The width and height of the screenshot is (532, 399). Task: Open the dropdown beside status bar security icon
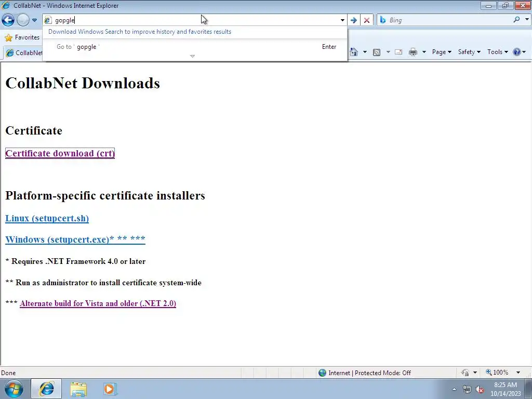(475, 373)
